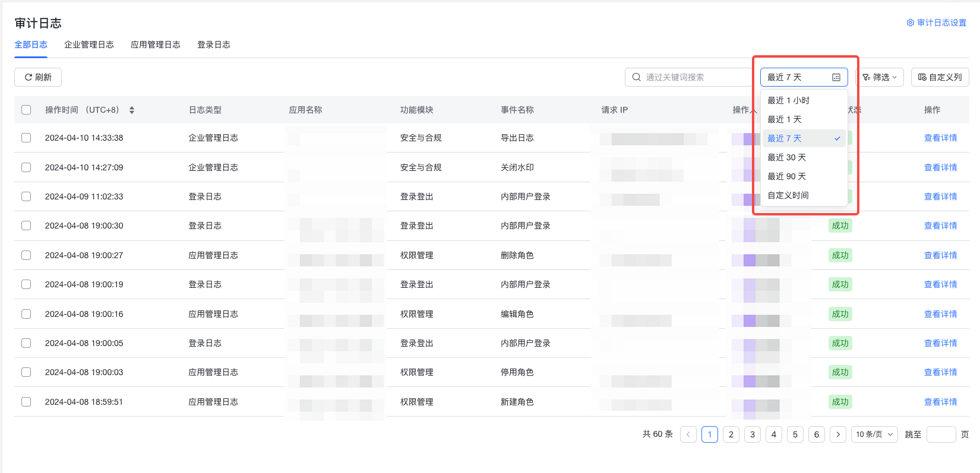Viewport: 980px width, 473px height.
Task: Click the refresh icon button
Action: 29,77
